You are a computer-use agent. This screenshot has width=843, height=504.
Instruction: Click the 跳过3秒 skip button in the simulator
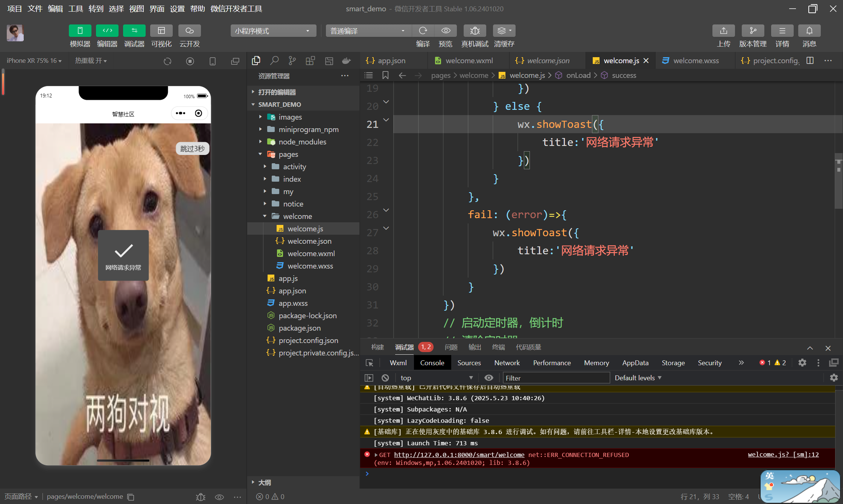(x=192, y=149)
